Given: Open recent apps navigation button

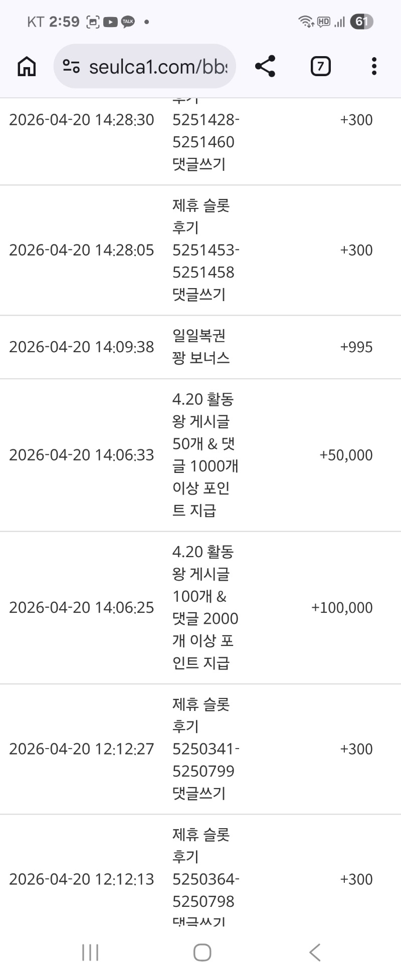Looking at the screenshot, I should click(x=90, y=952).
